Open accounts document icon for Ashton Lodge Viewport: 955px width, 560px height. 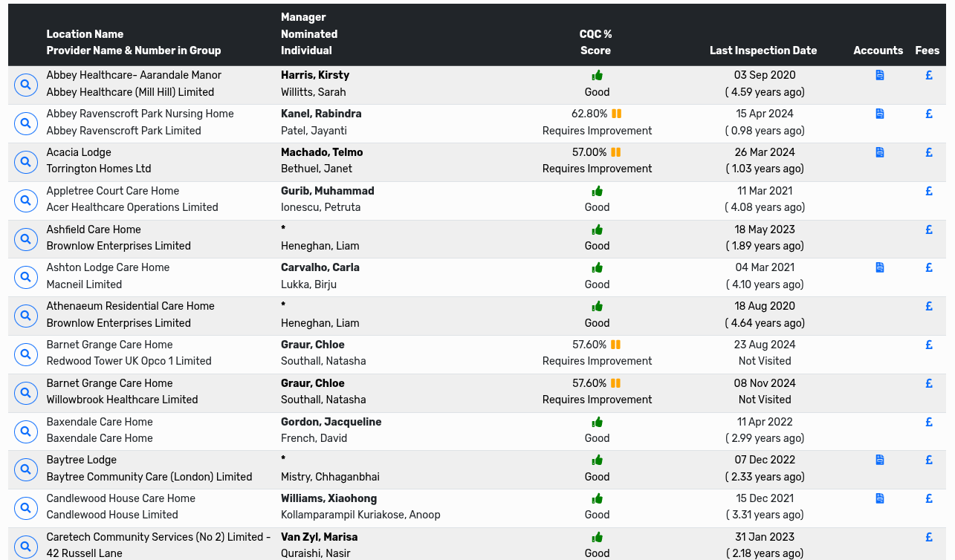click(x=880, y=267)
